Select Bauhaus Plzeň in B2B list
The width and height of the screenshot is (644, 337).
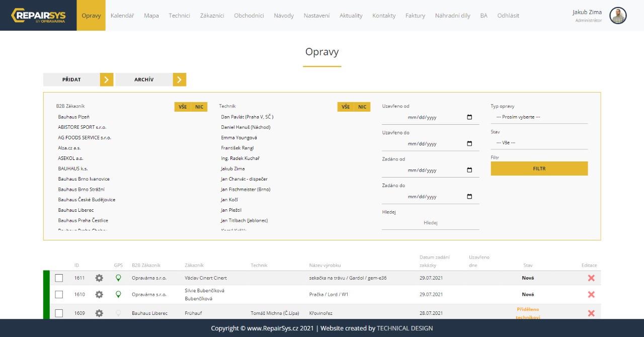(74, 117)
